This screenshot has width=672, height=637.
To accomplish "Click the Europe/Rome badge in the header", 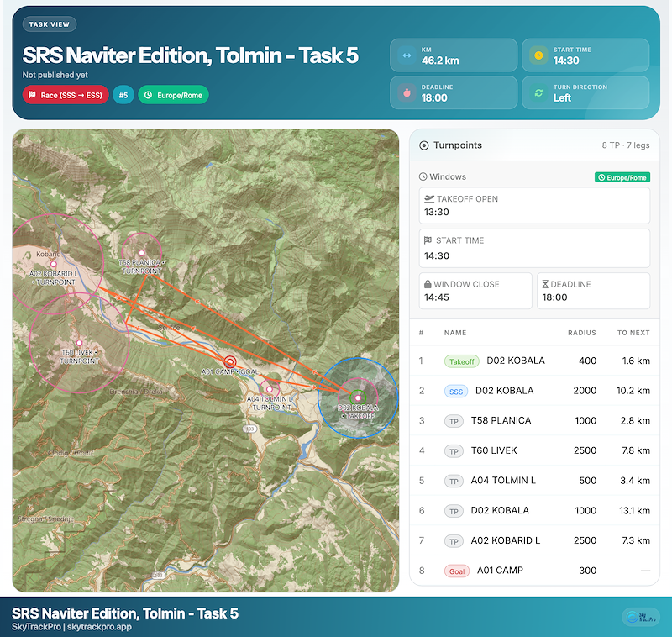I will coord(173,95).
